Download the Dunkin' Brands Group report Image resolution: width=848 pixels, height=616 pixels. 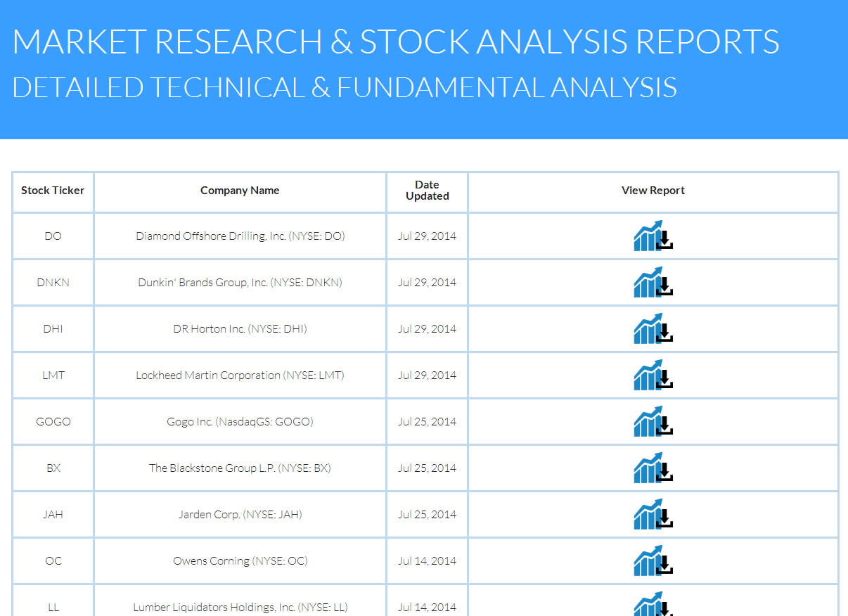pyautogui.click(x=653, y=282)
